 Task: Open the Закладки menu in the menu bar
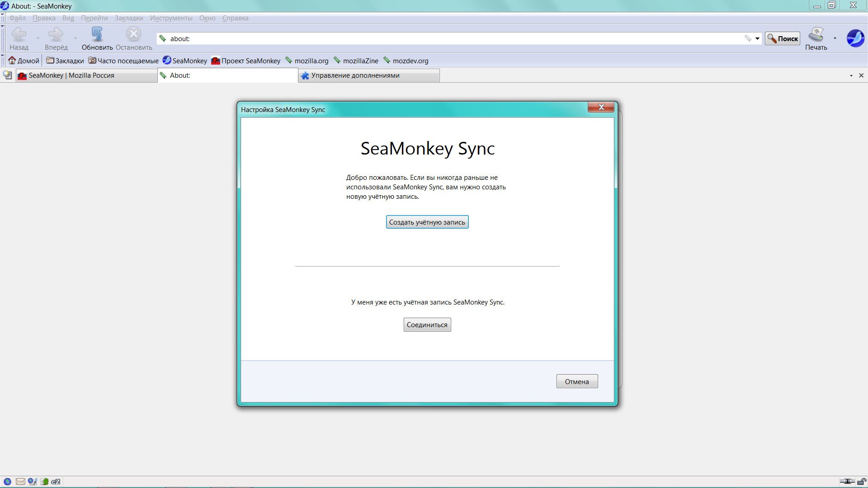pos(129,18)
